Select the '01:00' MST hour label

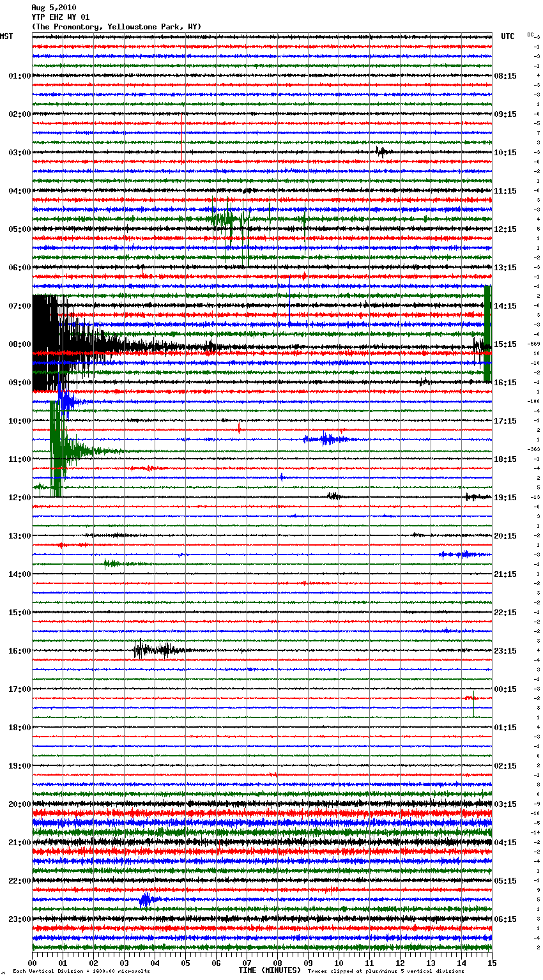pos(20,76)
